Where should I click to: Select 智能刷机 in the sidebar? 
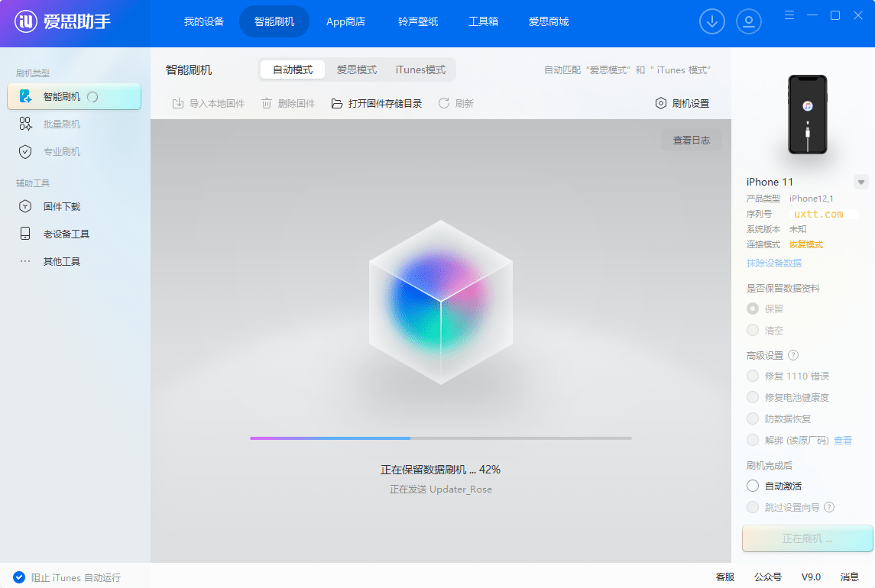(73, 96)
